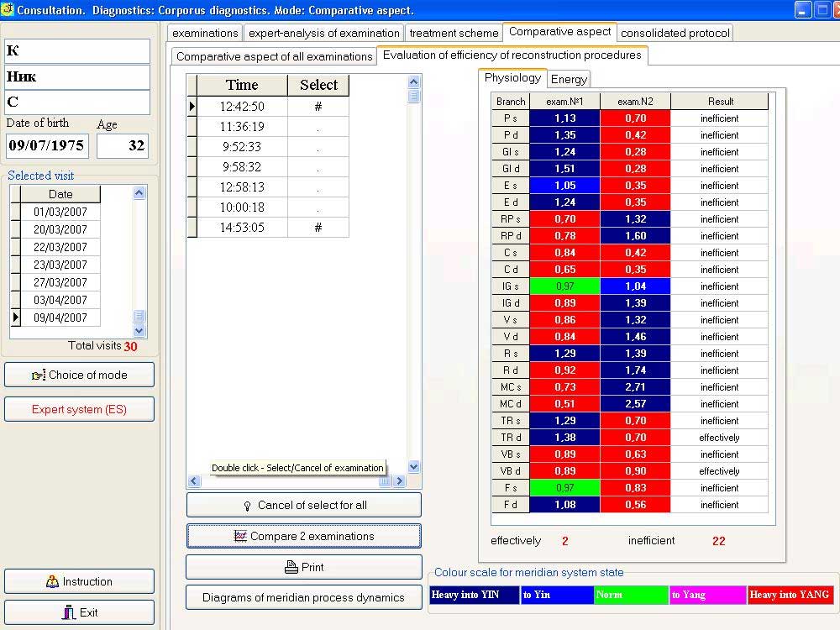Click right arrow of time list horizontal scrollbar
This screenshot has height=630, width=840.
tap(399, 481)
